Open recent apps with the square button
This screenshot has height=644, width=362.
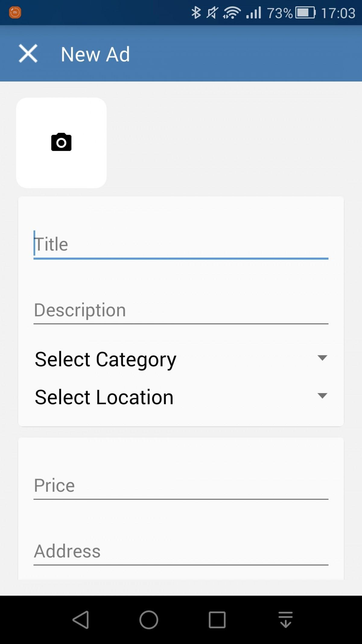click(x=217, y=620)
